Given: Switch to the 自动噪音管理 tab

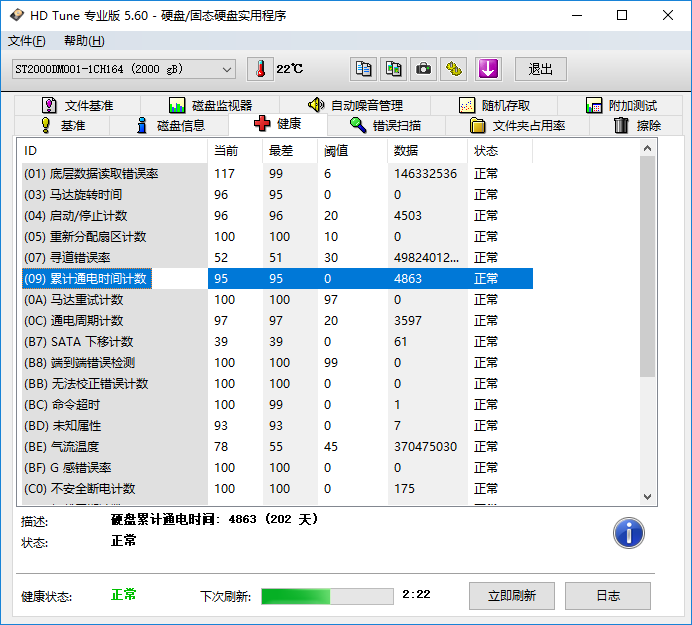Looking at the screenshot, I should coord(355,105).
